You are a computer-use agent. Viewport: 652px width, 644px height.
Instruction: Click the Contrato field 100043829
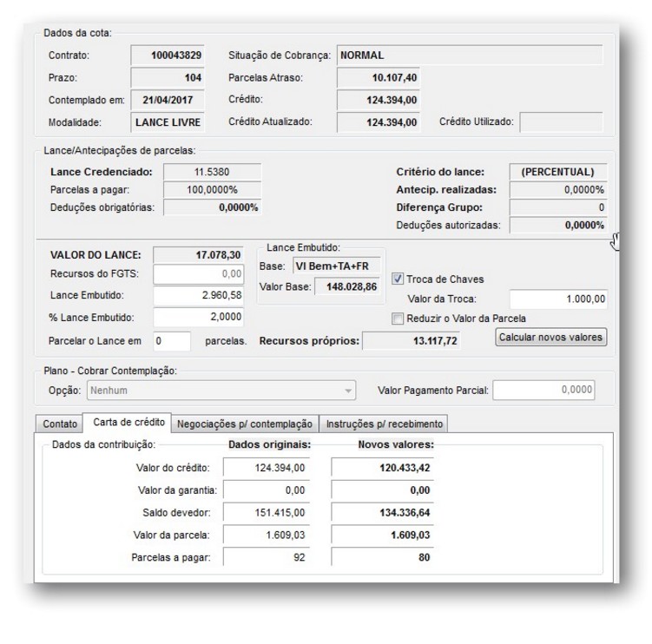pyautogui.click(x=168, y=56)
